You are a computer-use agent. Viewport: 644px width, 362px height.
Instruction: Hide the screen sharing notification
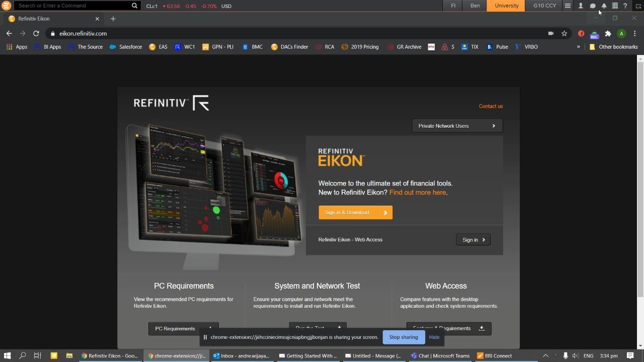[434, 337]
